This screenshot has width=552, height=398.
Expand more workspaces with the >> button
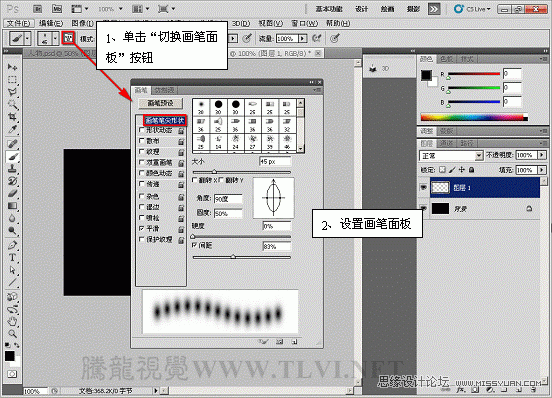(434, 9)
